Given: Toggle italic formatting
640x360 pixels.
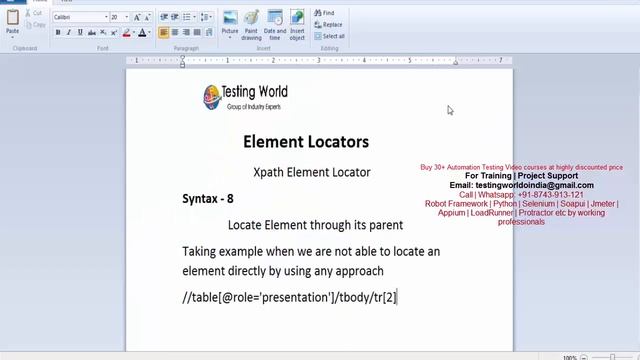Looking at the screenshot, I should pyautogui.click(x=69, y=33).
